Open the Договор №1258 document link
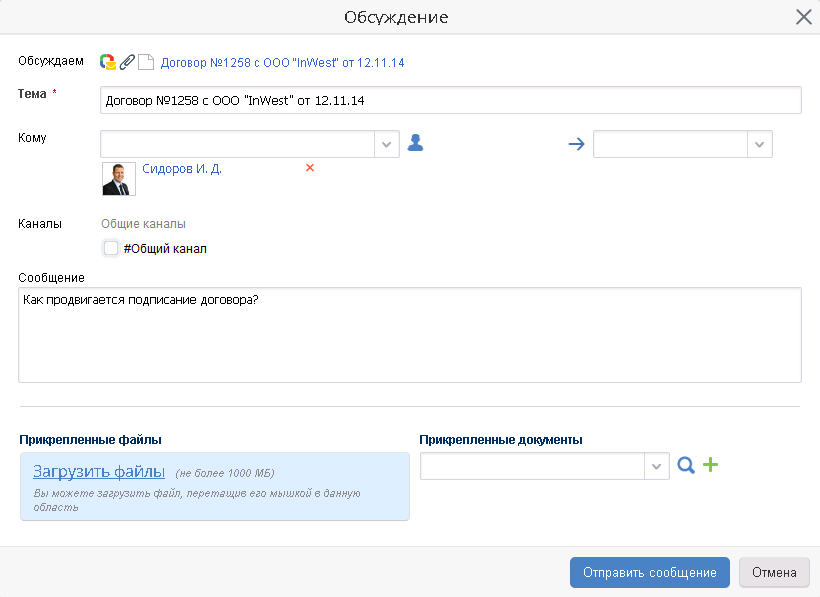The height and width of the screenshot is (597, 820). 282,62
